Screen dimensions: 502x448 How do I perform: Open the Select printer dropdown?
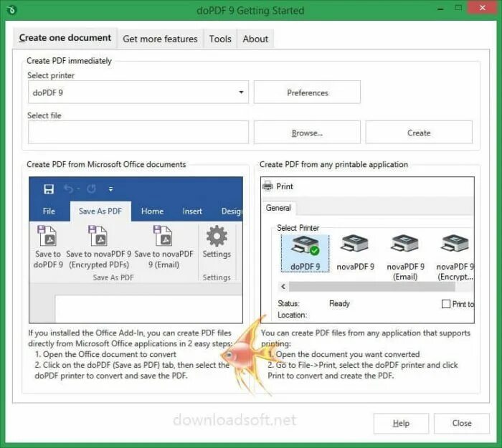click(241, 92)
